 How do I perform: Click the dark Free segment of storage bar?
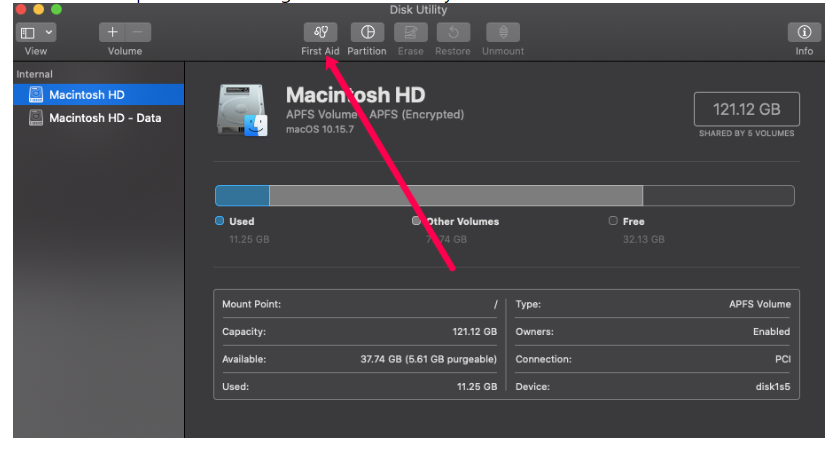718,196
